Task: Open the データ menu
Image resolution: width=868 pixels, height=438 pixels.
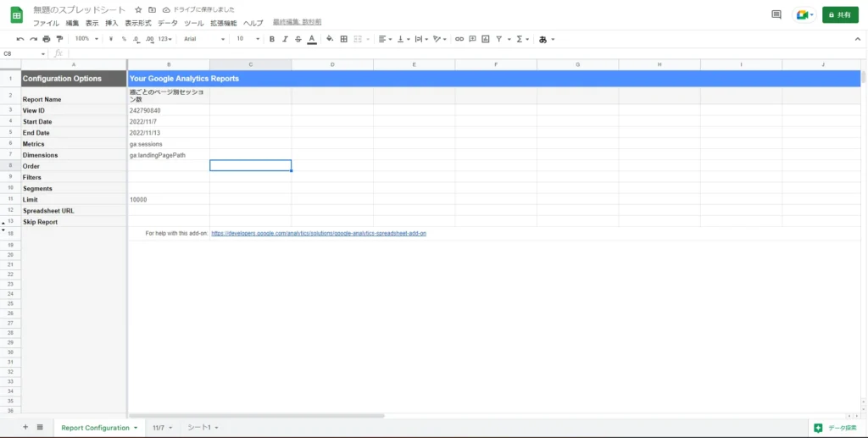Action: [x=168, y=23]
